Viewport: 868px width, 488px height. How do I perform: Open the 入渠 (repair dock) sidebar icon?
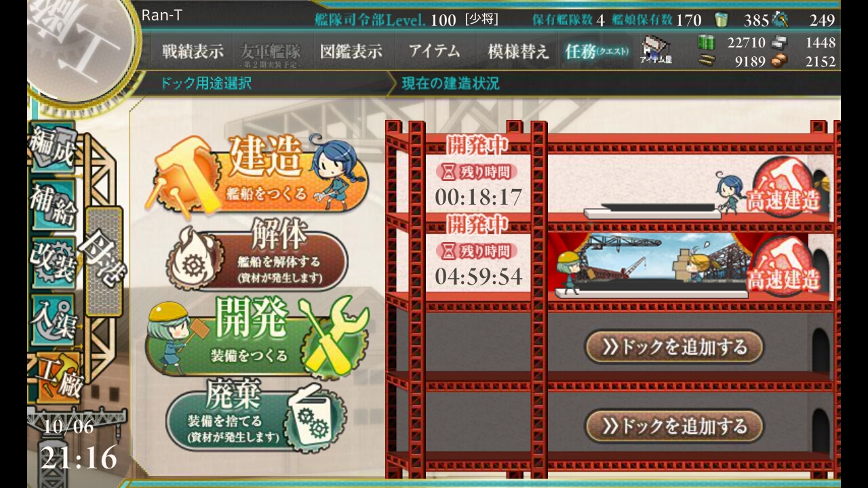pos(53,319)
